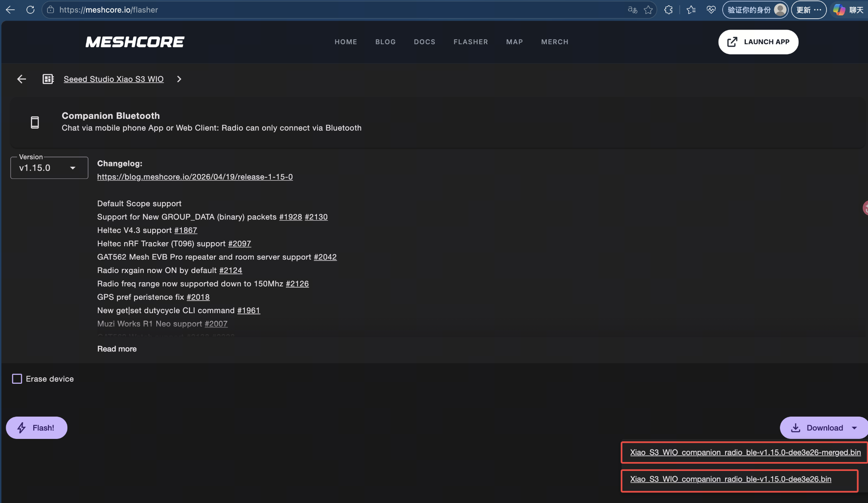Open issue link #2042 for GAT562 Mesh EVB
This screenshot has height=503, width=868.
[325, 257]
